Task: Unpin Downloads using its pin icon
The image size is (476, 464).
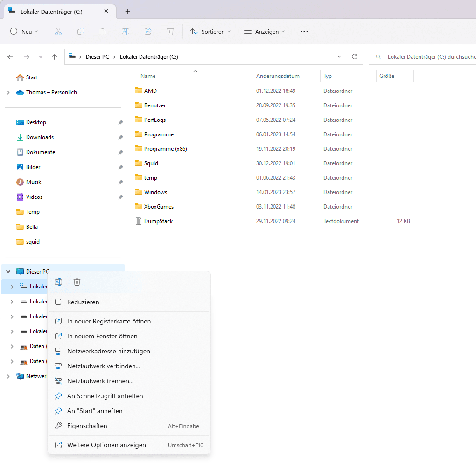Action: click(120, 137)
